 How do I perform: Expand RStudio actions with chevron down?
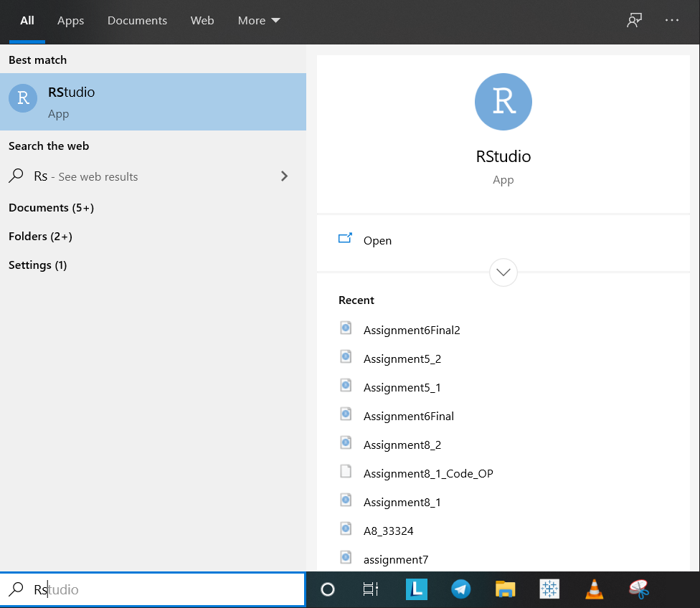click(503, 272)
